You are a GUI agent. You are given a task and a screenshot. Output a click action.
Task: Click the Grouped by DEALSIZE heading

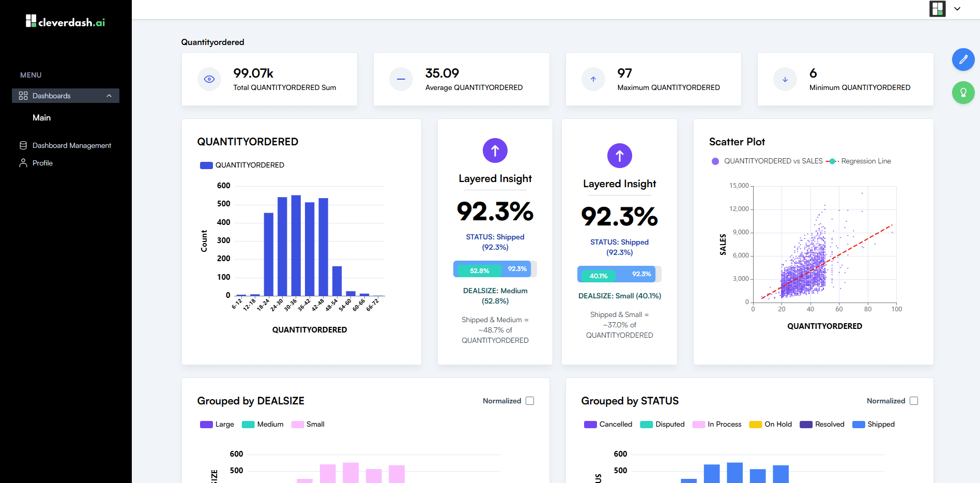click(251, 401)
